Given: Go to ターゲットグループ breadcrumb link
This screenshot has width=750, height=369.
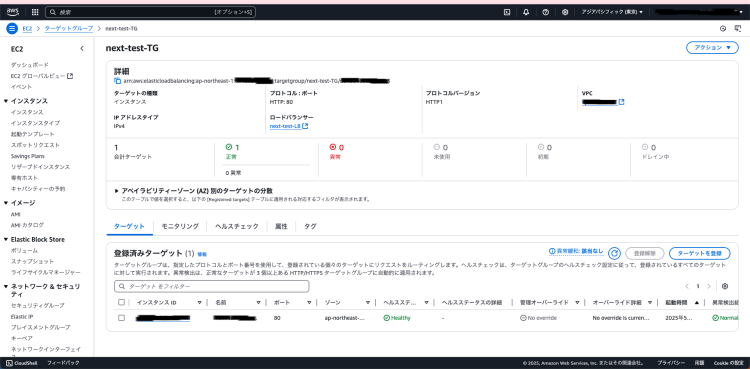Looking at the screenshot, I should (x=69, y=29).
